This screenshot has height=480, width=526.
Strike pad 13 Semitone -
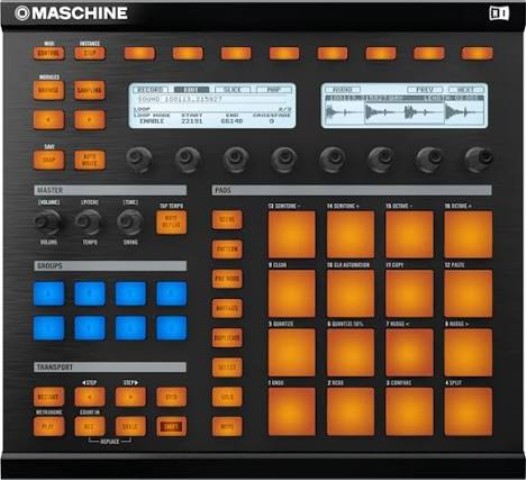pos(292,234)
